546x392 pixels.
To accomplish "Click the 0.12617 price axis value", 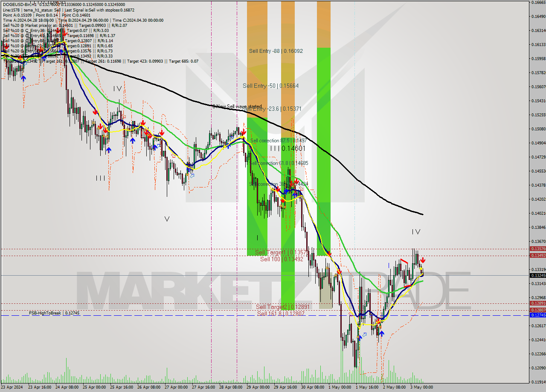I will (x=538, y=326).
